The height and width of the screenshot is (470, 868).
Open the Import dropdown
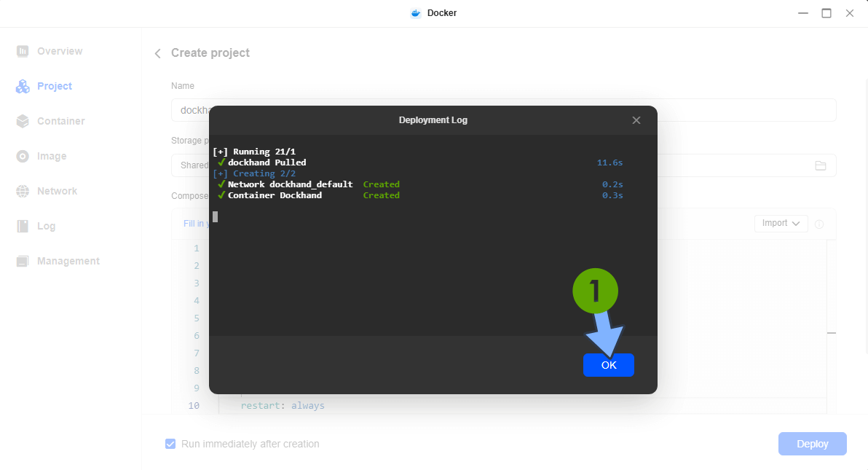(781, 223)
